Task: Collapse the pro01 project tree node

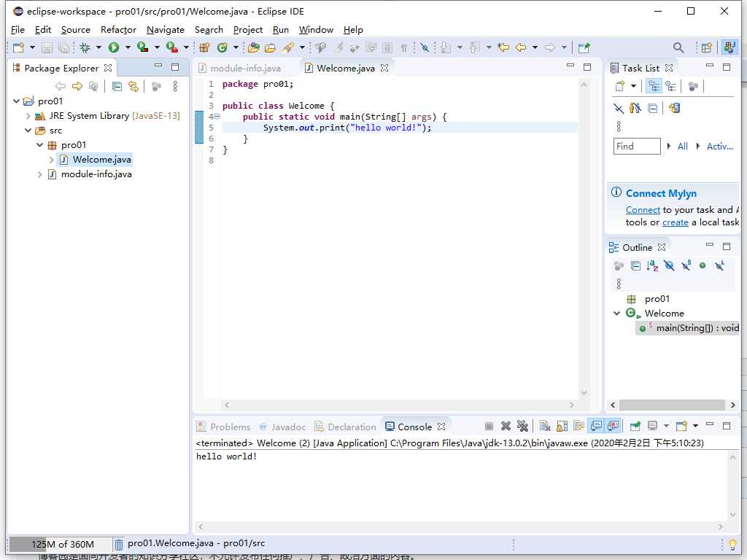Action: point(16,101)
